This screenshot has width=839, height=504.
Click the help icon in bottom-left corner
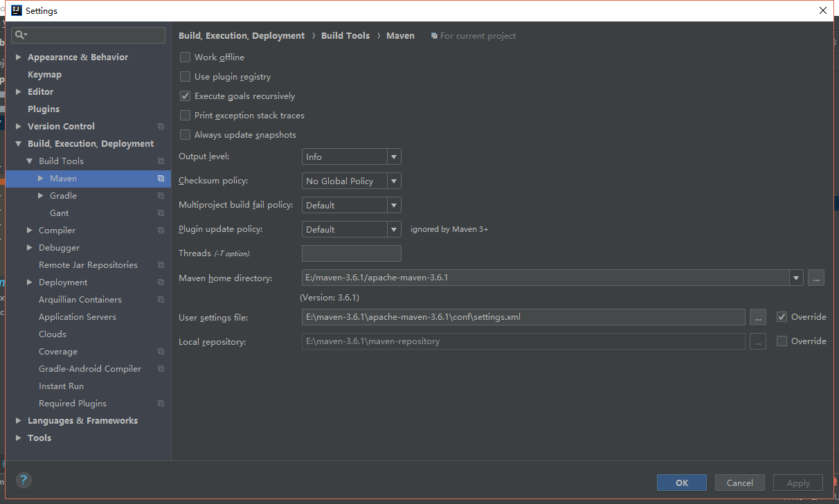pos(23,480)
